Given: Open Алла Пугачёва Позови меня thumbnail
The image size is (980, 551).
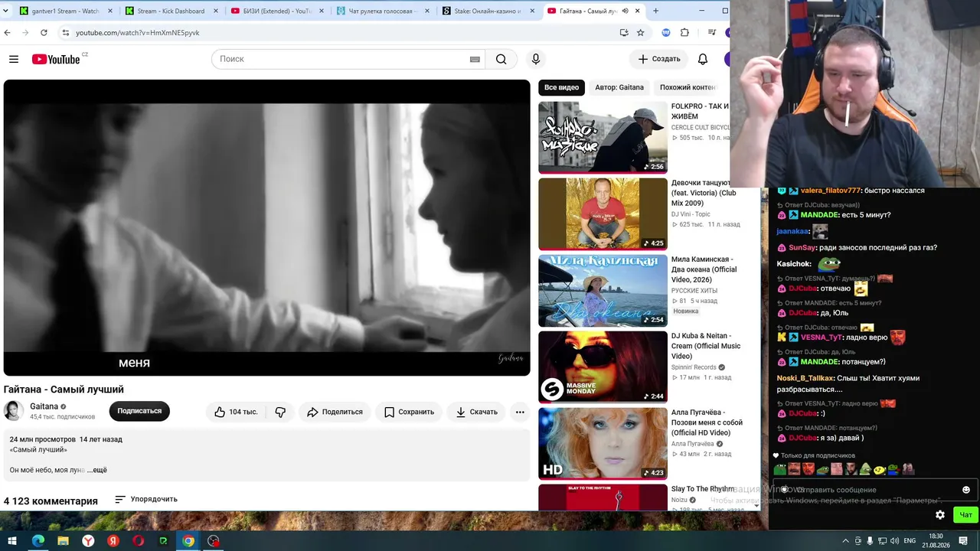Looking at the screenshot, I should (603, 444).
